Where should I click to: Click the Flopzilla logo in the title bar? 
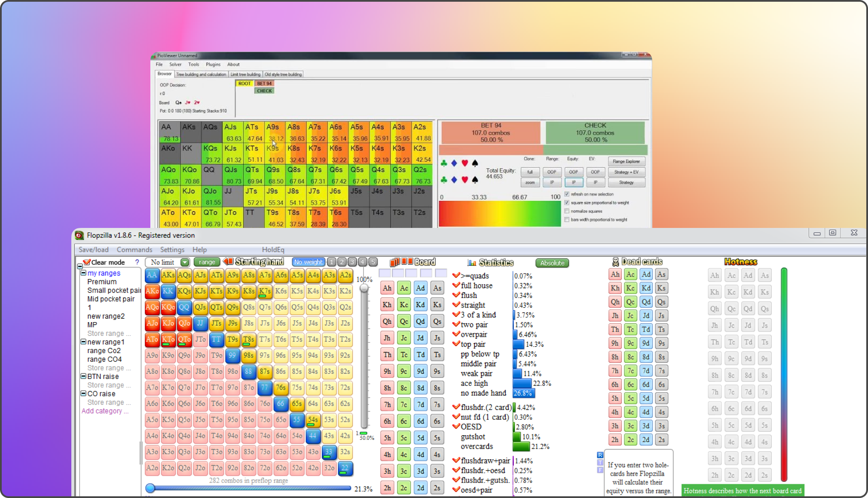[79, 235]
